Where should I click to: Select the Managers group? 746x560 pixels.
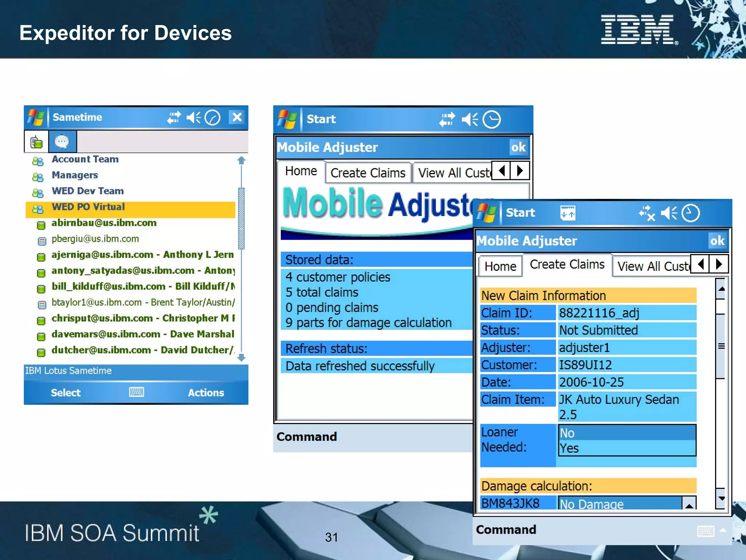(75, 175)
